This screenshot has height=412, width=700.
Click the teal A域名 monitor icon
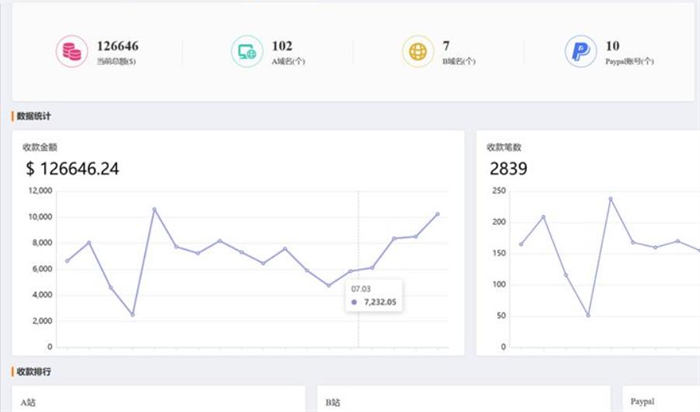pos(246,52)
